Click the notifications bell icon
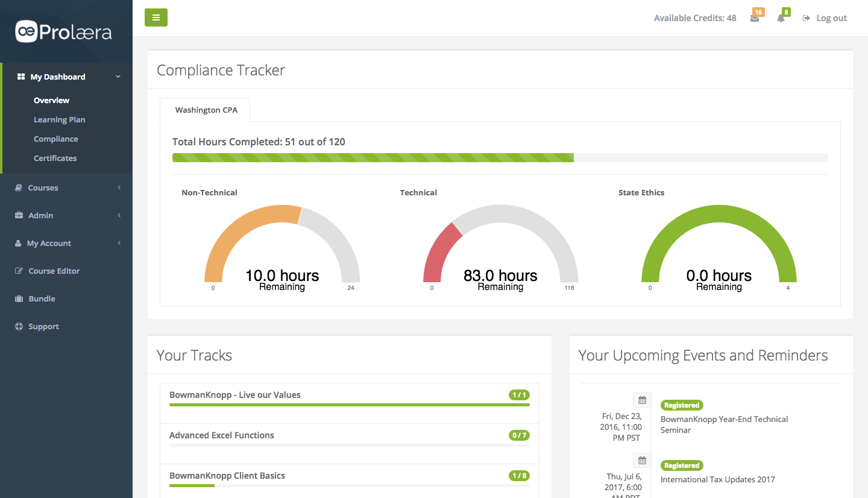Screen dimensions: 868x498 click(x=781, y=18)
